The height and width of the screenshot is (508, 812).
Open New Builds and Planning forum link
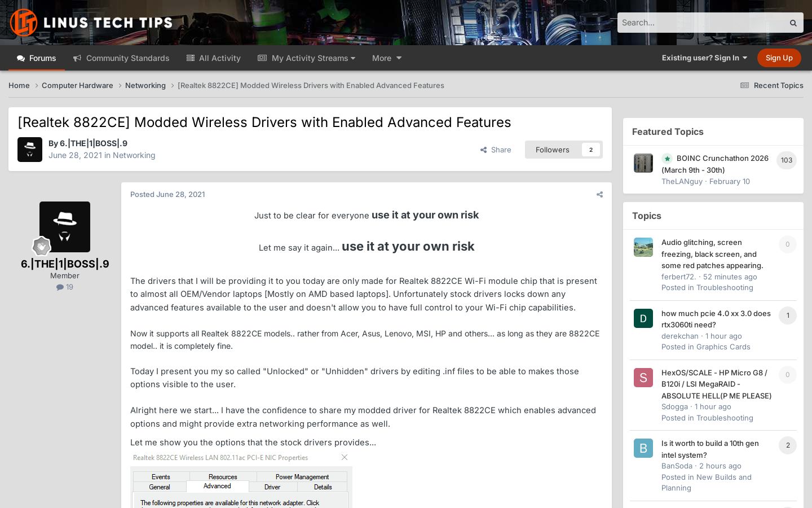pos(707,483)
